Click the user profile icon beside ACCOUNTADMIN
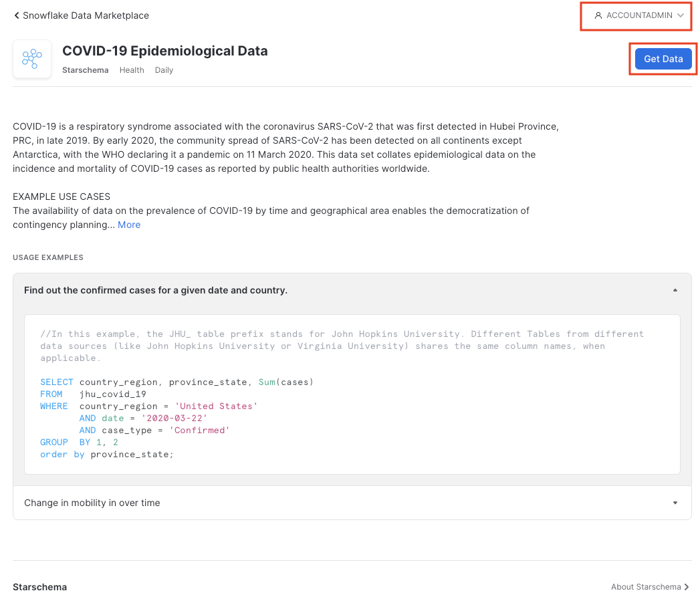The height and width of the screenshot is (605, 700). click(598, 15)
